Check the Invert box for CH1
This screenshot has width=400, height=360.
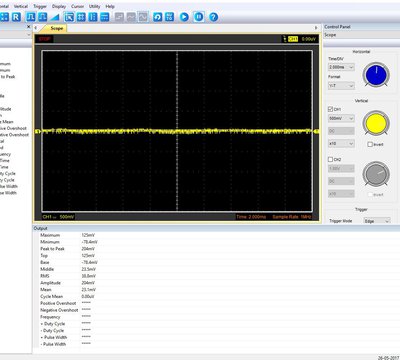tap(370, 144)
